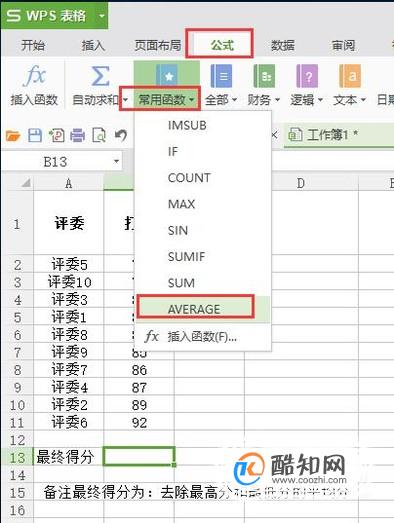The image size is (394, 523).
Task: Expand the 逻辑 functions dropdown
Action: click(x=320, y=99)
